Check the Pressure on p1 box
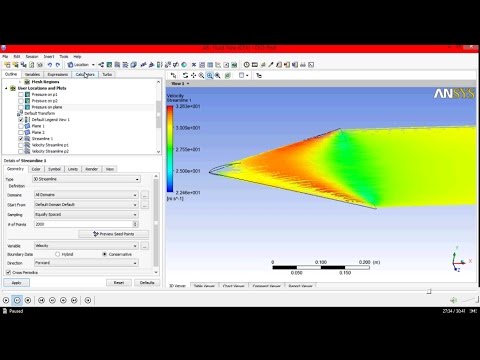 tap(21, 95)
